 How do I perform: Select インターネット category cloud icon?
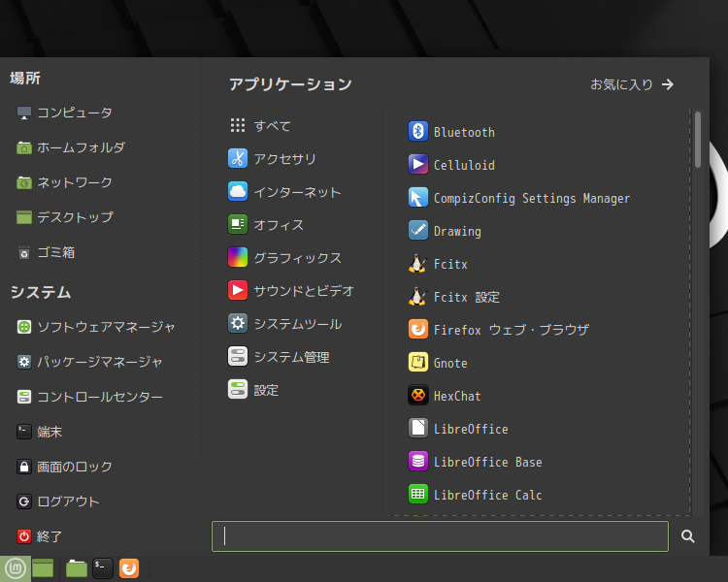238,191
